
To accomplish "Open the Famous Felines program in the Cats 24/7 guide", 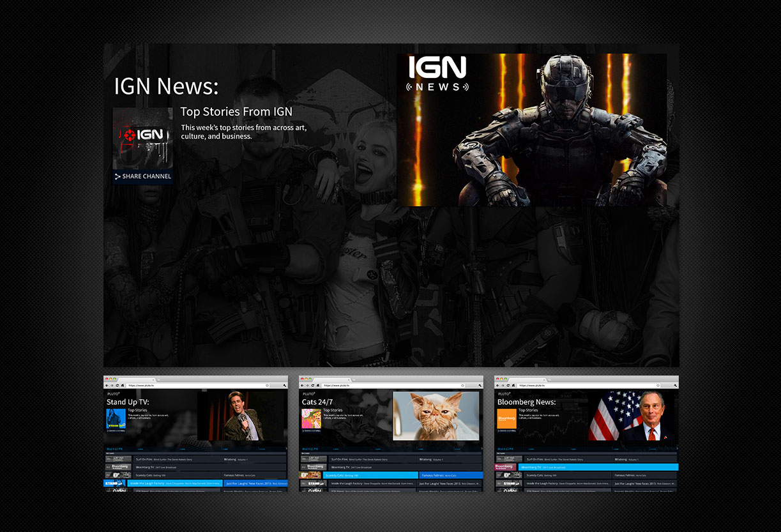I will tap(451, 475).
